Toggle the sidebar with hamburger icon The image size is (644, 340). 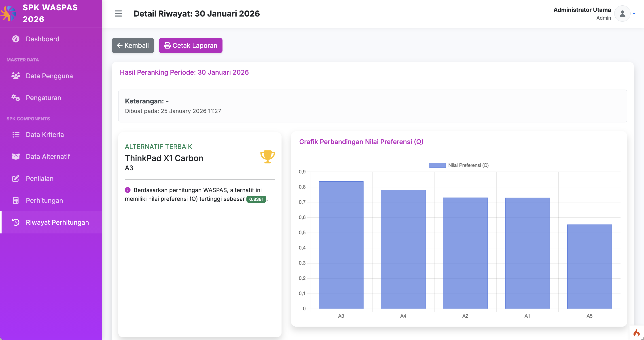click(x=118, y=13)
